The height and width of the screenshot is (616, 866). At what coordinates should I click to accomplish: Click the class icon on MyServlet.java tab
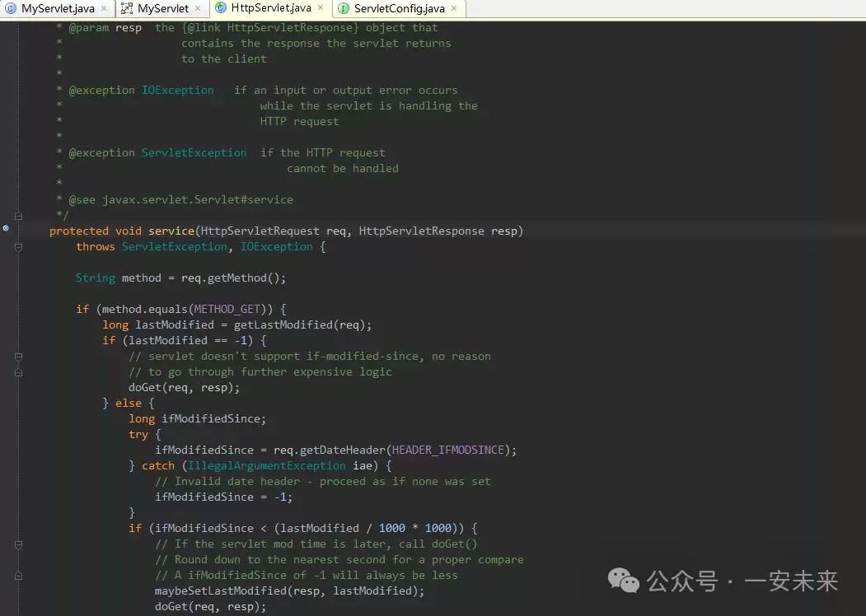[11, 9]
